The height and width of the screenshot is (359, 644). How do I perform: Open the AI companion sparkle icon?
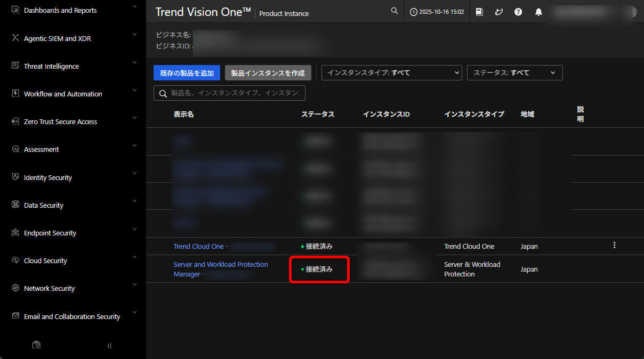point(499,12)
